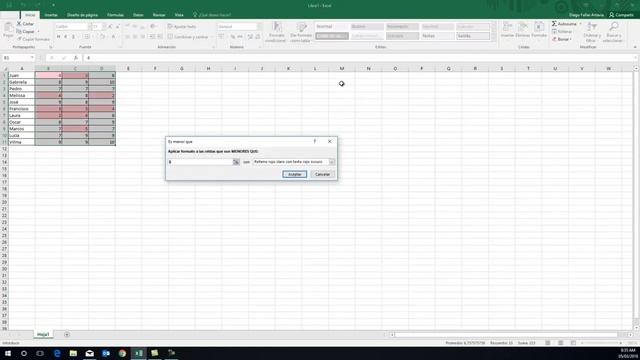Open Windows Start menu
This screenshot has height=360, width=640.
[8, 353]
